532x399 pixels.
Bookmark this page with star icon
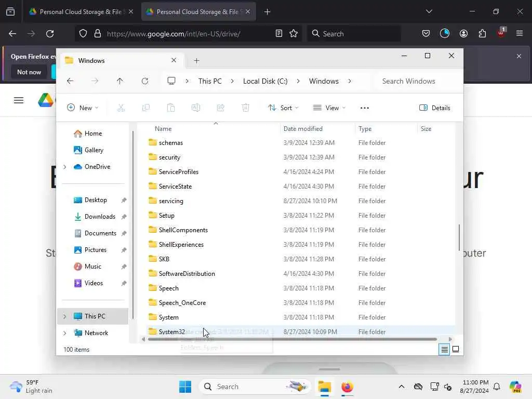click(294, 34)
